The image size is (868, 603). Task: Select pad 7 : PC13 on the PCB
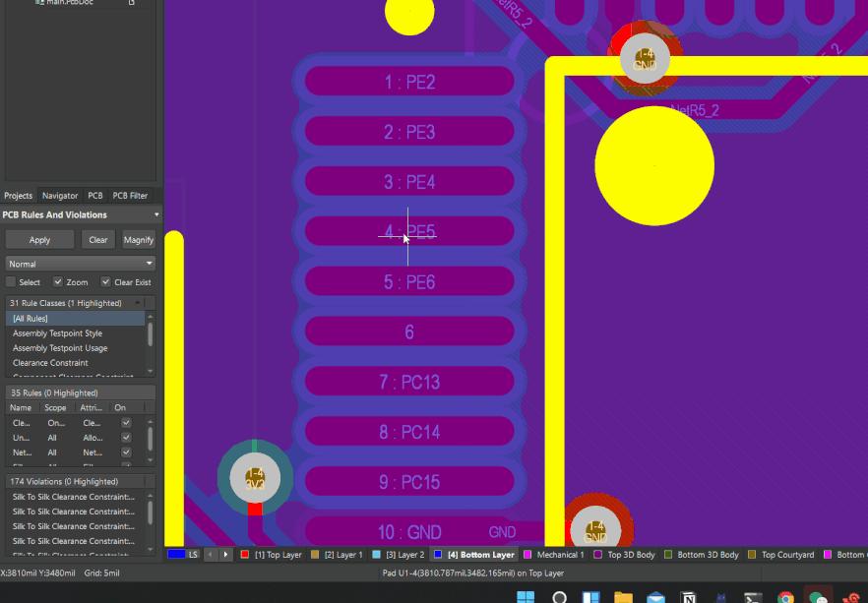point(409,383)
